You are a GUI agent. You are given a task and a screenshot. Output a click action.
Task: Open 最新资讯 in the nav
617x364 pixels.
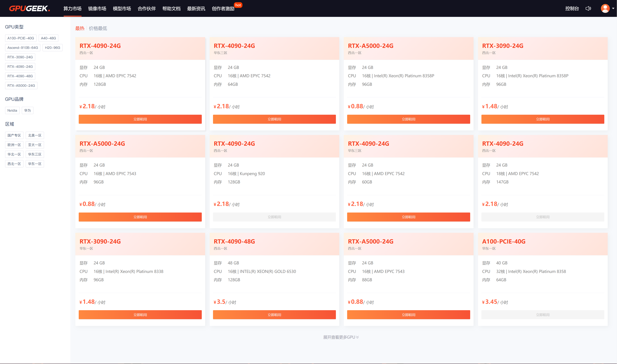[x=196, y=9]
